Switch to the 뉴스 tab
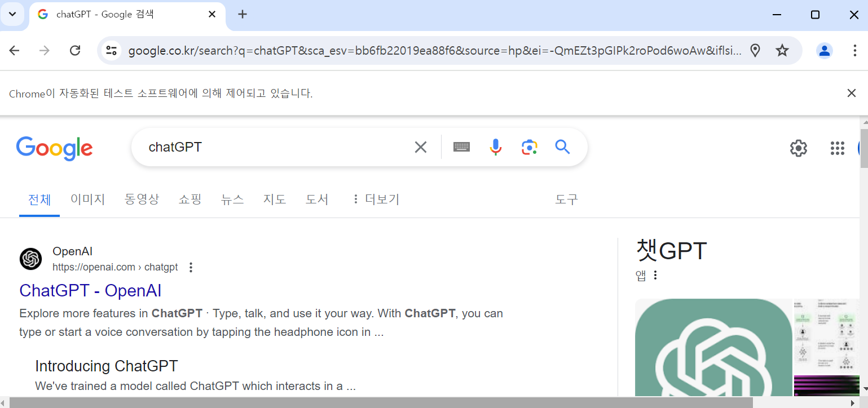 (x=232, y=199)
